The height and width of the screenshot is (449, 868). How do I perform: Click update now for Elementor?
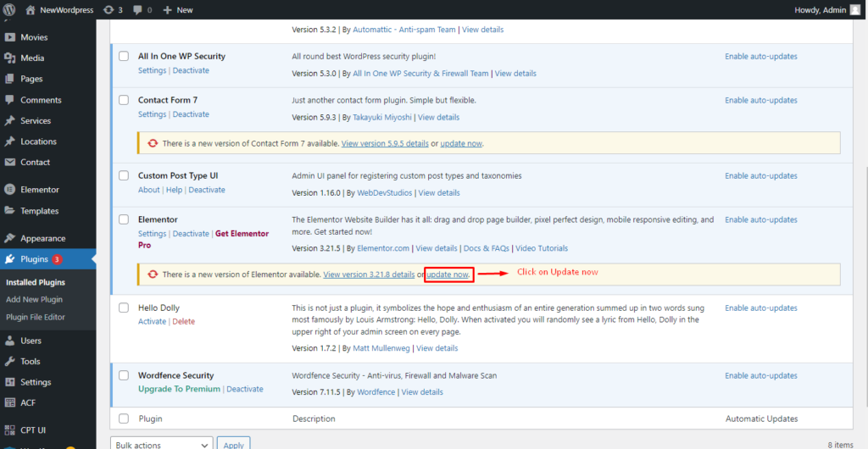[447, 274]
